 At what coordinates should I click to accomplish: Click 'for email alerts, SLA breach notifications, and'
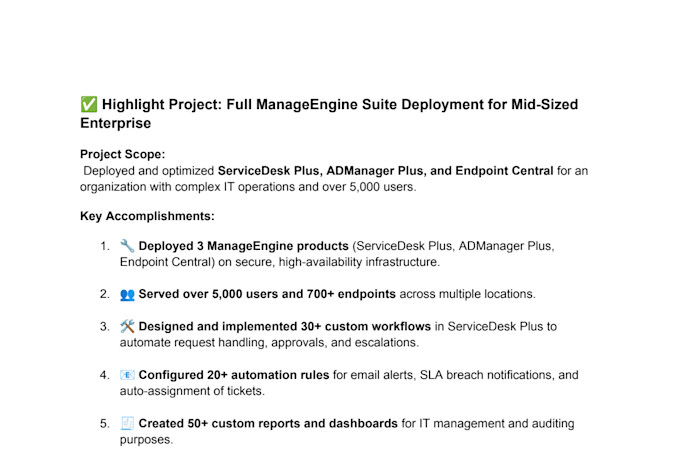pyautogui.click(x=456, y=375)
